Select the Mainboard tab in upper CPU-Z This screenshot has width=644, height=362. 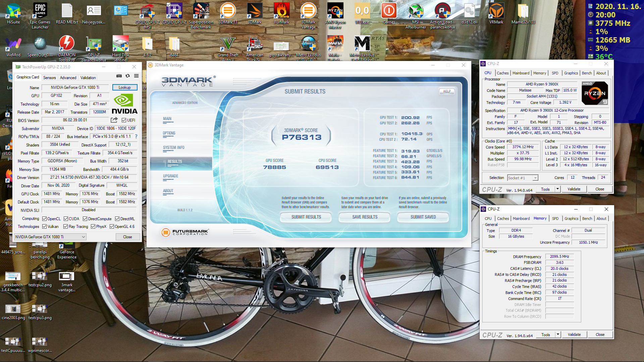(x=521, y=73)
